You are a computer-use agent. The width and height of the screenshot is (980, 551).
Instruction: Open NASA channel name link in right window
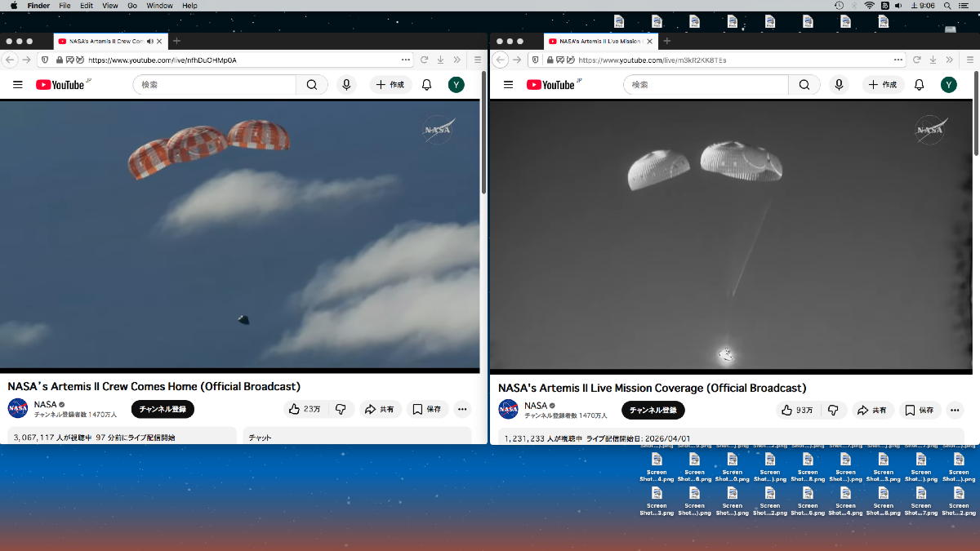[536, 405]
